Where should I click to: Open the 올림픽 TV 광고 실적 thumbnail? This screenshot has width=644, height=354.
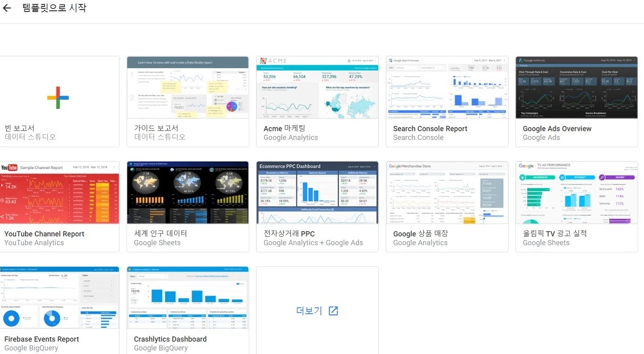point(577,192)
